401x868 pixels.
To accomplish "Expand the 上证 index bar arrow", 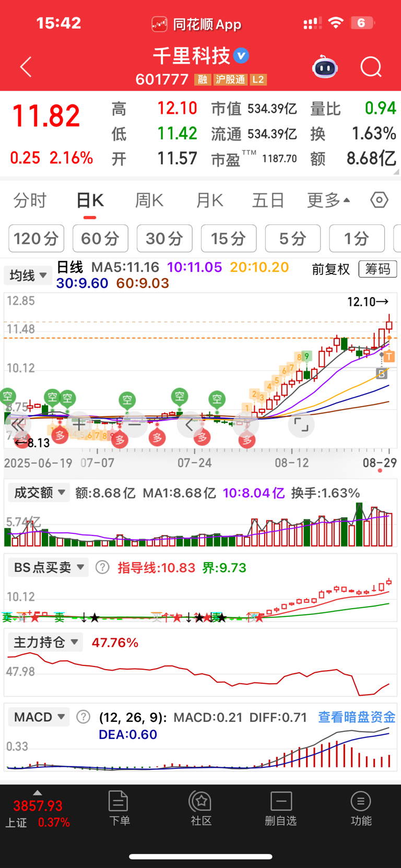I will pyautogui.click(x=37, y=792).
